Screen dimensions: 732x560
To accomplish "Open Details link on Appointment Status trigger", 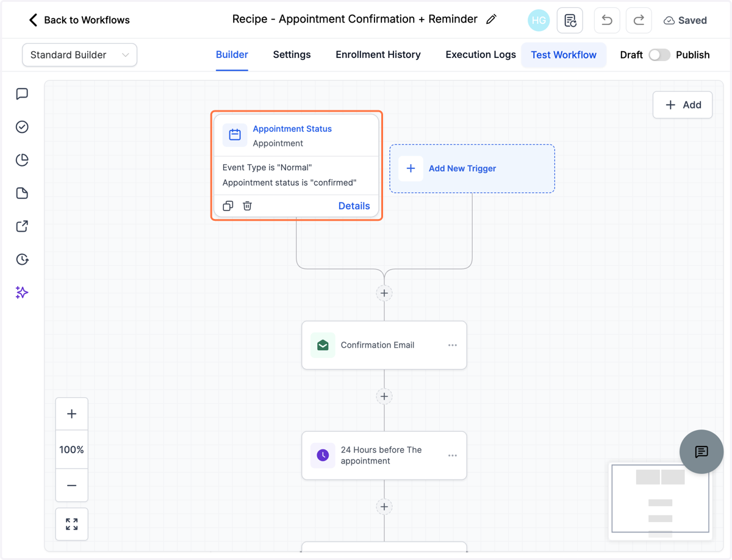I will [x=354, y=206].
